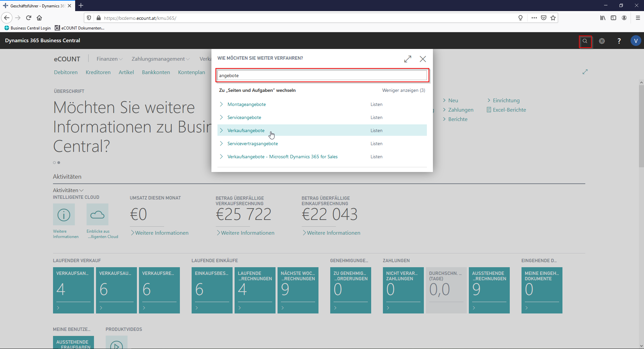Open the help question mark icon

tap(619, 41)
